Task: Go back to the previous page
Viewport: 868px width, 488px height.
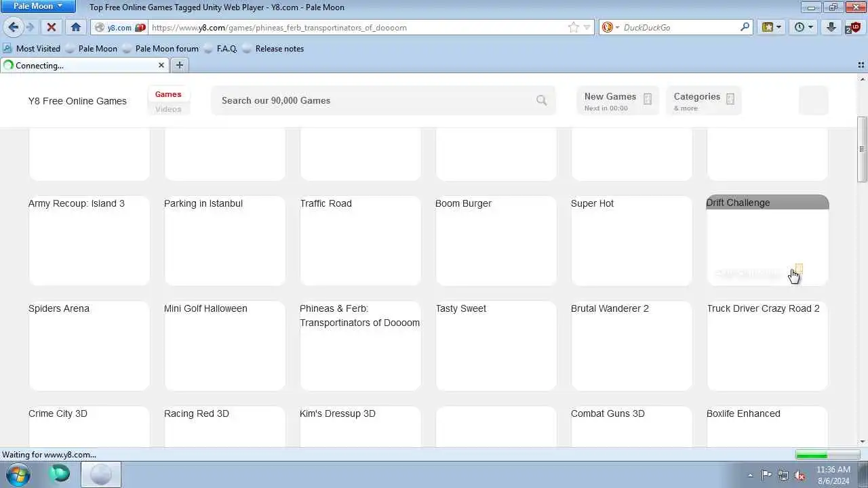Action: pyautogui.click(x=13, y=27)
